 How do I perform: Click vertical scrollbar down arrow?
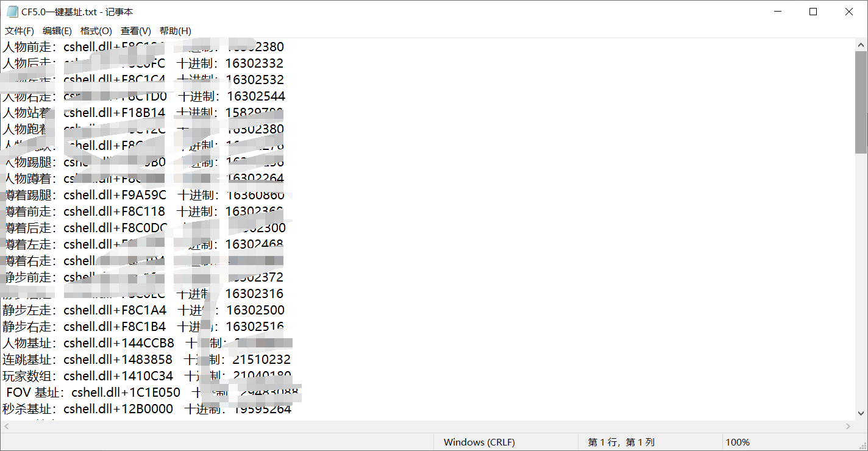coord(861,413)
